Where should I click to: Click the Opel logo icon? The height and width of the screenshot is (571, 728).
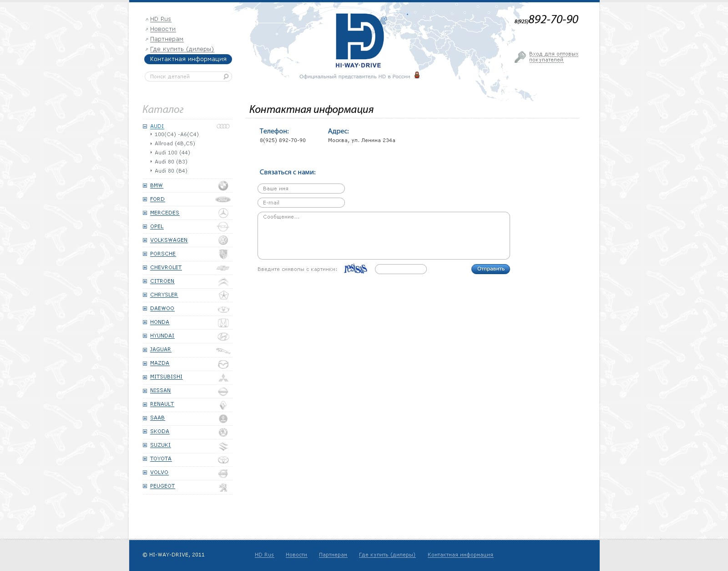click(x=223, y=226)
